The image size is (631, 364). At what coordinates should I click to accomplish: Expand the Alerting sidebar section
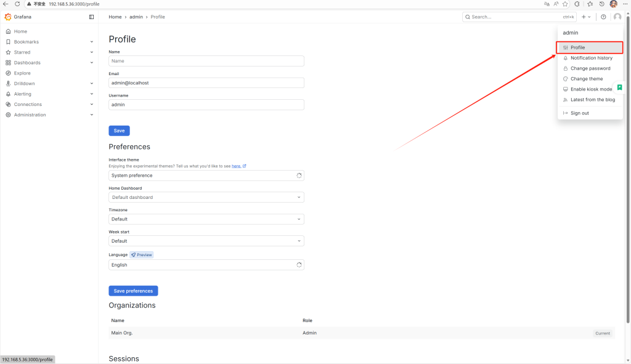click(92, 94)
